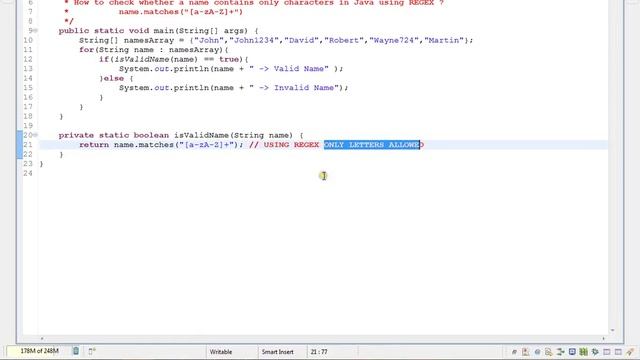
Task: Click line number 24 in the gutter
Action: pos(28,173)
